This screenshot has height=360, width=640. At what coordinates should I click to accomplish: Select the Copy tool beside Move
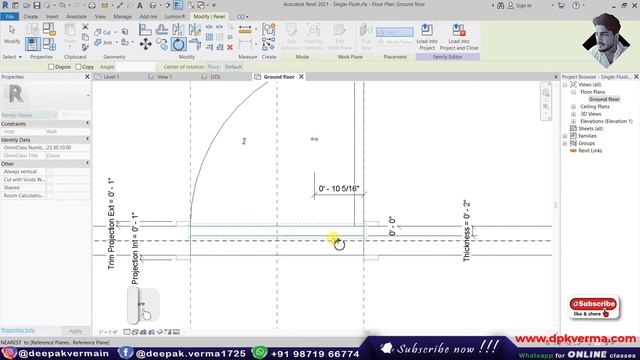pos(162,44)
